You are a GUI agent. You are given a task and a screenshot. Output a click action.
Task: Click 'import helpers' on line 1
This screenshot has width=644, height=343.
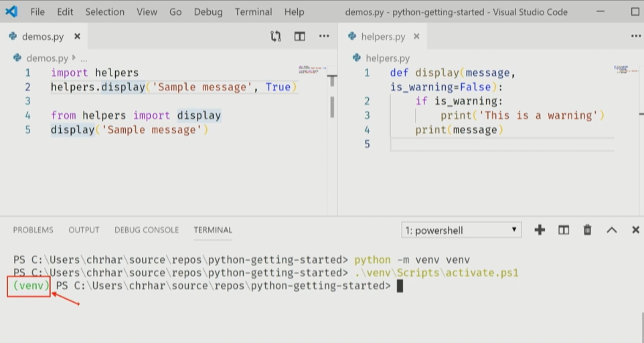95,73
